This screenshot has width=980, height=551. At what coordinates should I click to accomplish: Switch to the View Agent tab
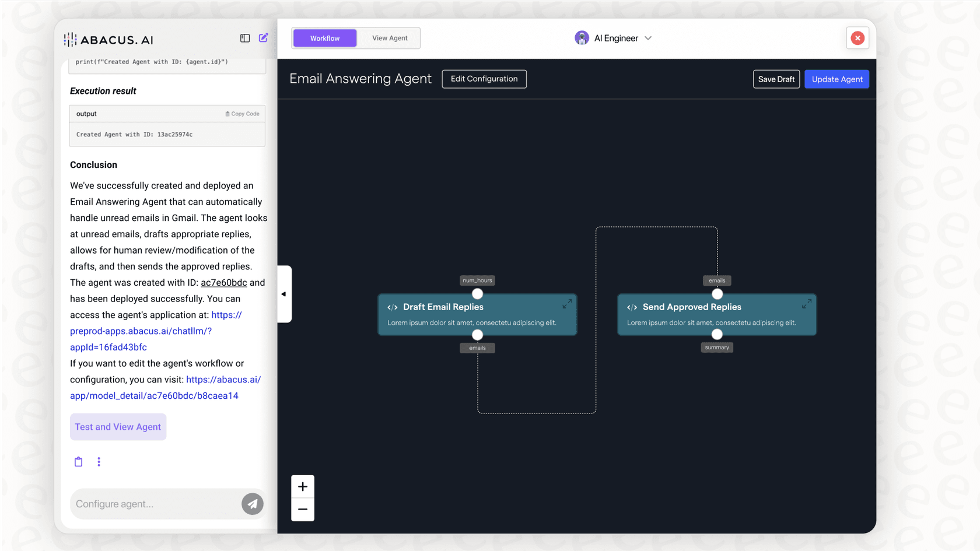[389, 38]
